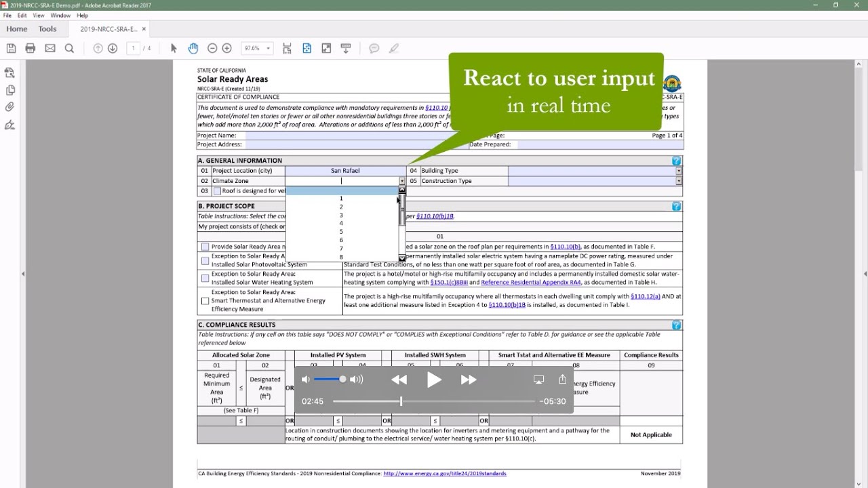Tick Installed Solar Water Heating System exception
Viewport: 868px width, 488px height.
pyautogui.click(x=205, y=278)
